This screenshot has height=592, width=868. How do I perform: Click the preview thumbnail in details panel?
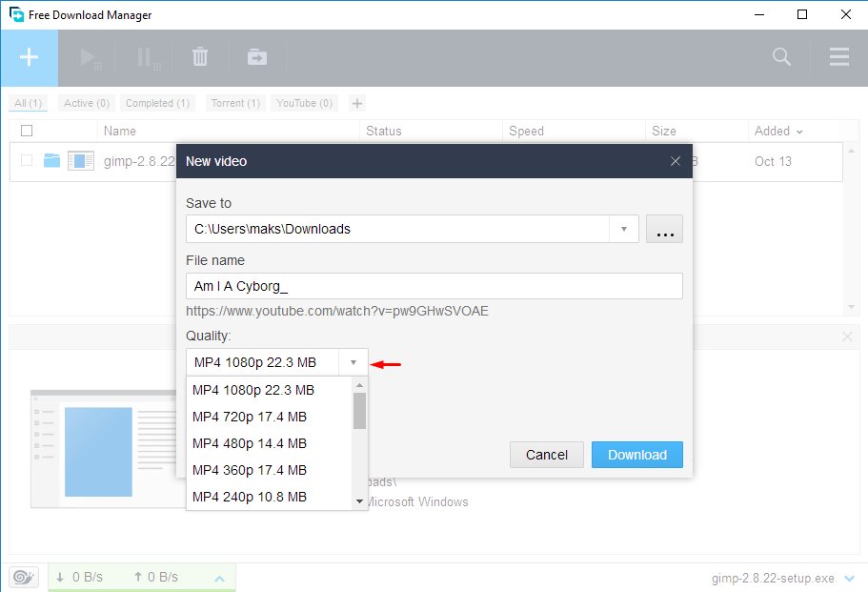[x=103, y=449]
